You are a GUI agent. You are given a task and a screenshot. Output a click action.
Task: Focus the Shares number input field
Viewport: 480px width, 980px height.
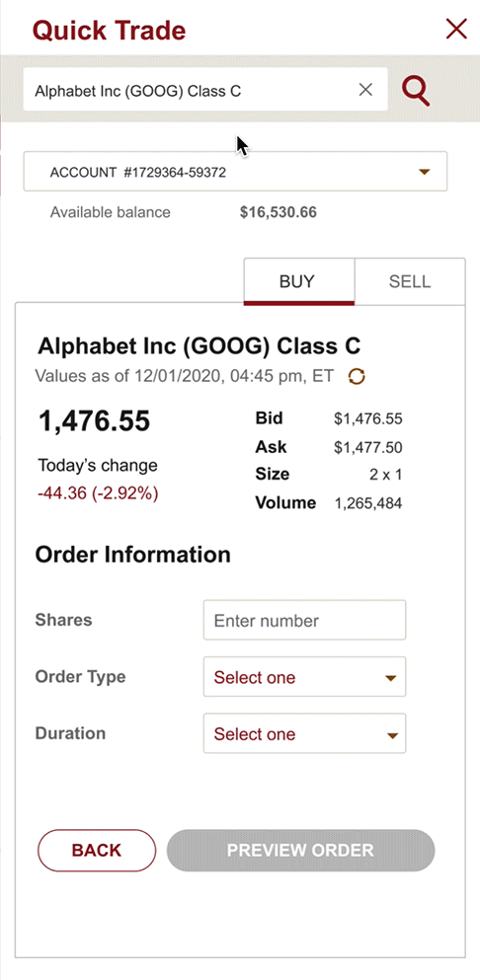pyautogui.click(x=305, y=620)
